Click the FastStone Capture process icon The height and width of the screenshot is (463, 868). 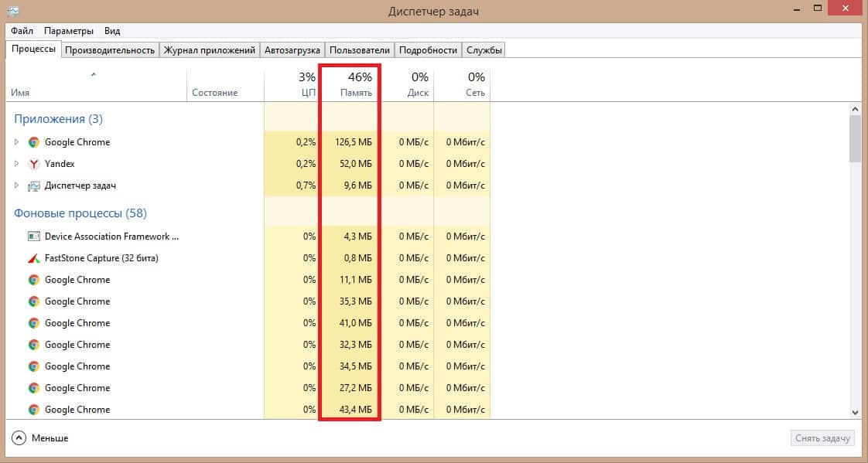pos(34,258)
